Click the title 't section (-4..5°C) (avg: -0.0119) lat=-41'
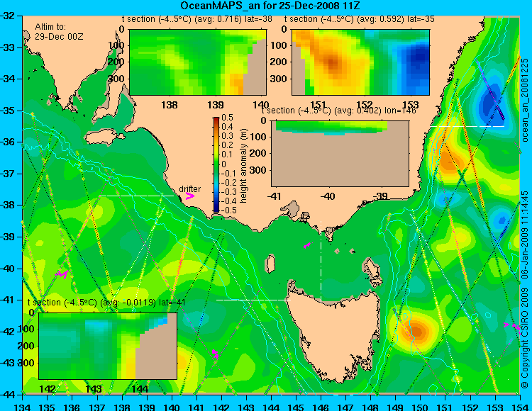This screenshot has height=411, width=532. (106, 303)
